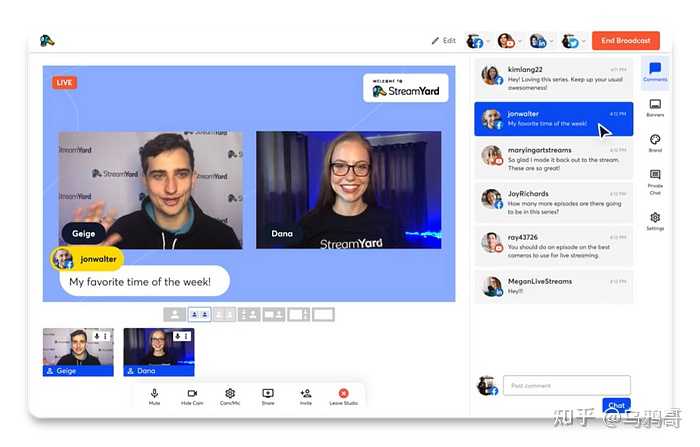Click Dana's camera thumbnail
This screenshot has width=700, height=447.
(x=159, y=352)
